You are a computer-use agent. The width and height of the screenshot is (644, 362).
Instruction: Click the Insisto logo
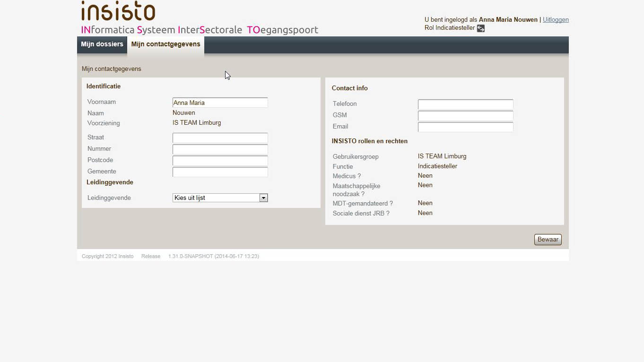point(118,11)
